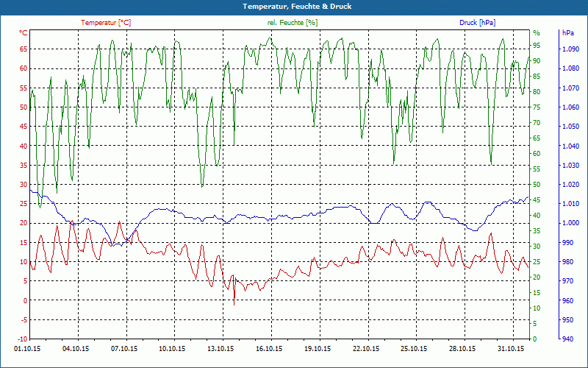Click the date label 28.10.15
Viewport: 588px width, 368px height.
(462, 349)
